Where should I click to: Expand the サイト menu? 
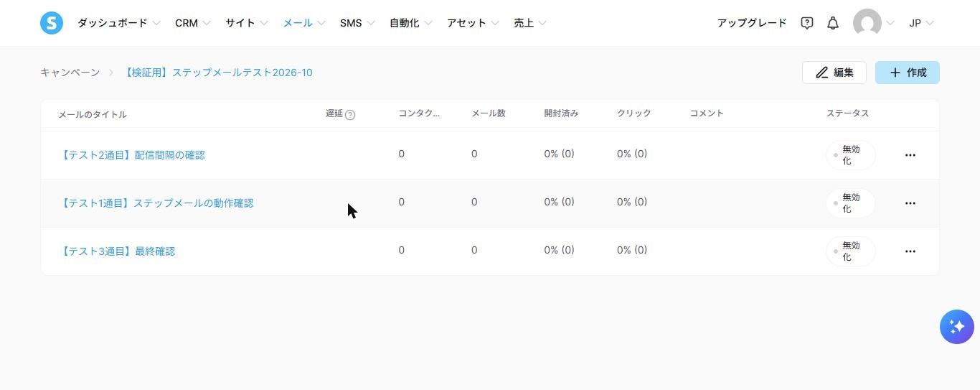[246, 23]
